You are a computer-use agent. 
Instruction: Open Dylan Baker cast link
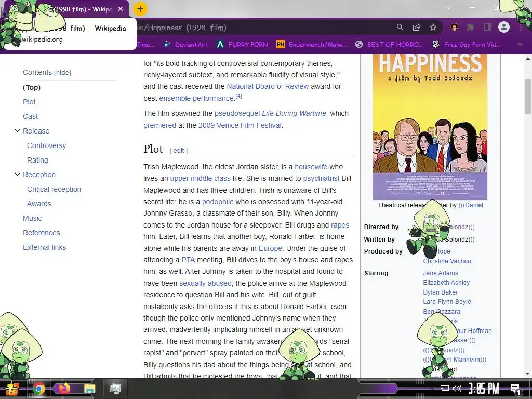point(441,292)
